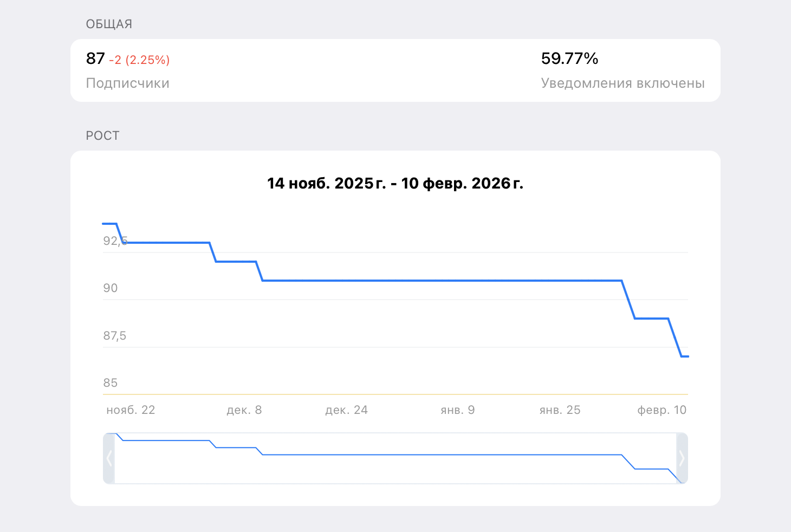Click the right handle of the chart range selector
The image size is (791, 532).
(x=682, y=458)
